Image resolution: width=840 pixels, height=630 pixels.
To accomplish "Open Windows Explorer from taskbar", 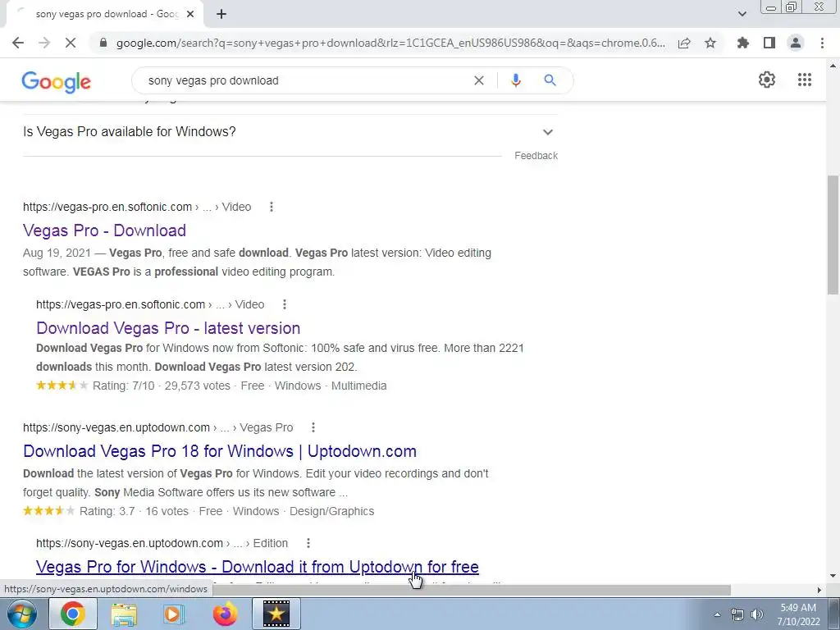I will click(x=124, y=614).
